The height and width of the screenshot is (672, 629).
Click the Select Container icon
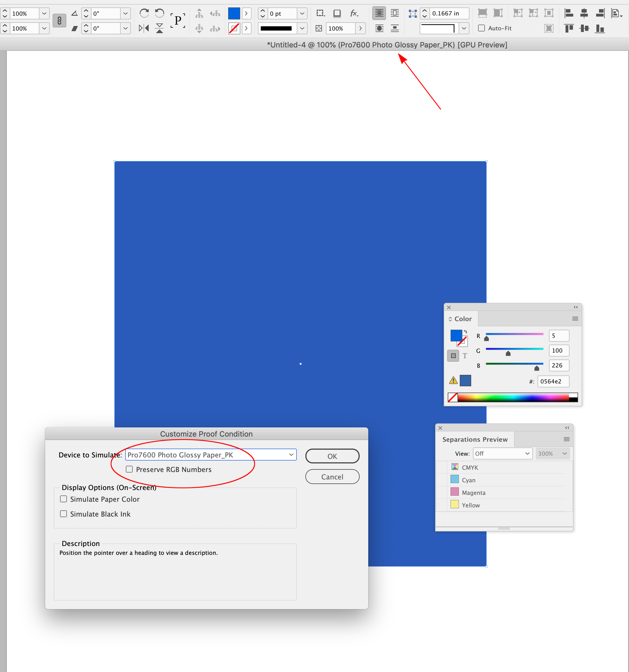click(x=199, y=13)
